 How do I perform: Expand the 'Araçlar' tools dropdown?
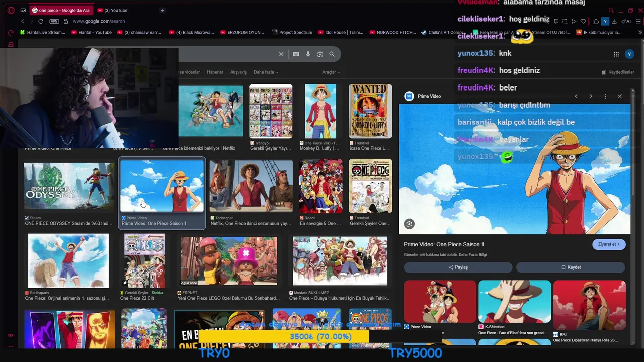click(x=331, y=72)
